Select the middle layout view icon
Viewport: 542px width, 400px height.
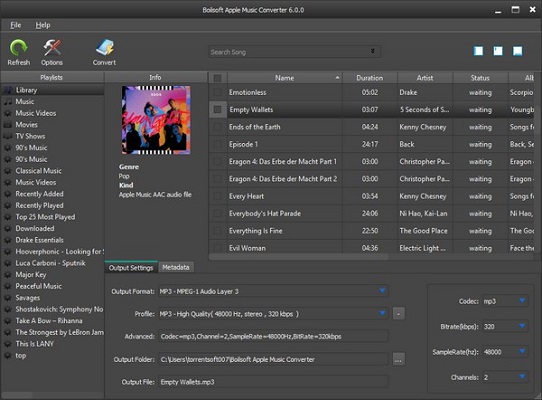coord(498,51)
